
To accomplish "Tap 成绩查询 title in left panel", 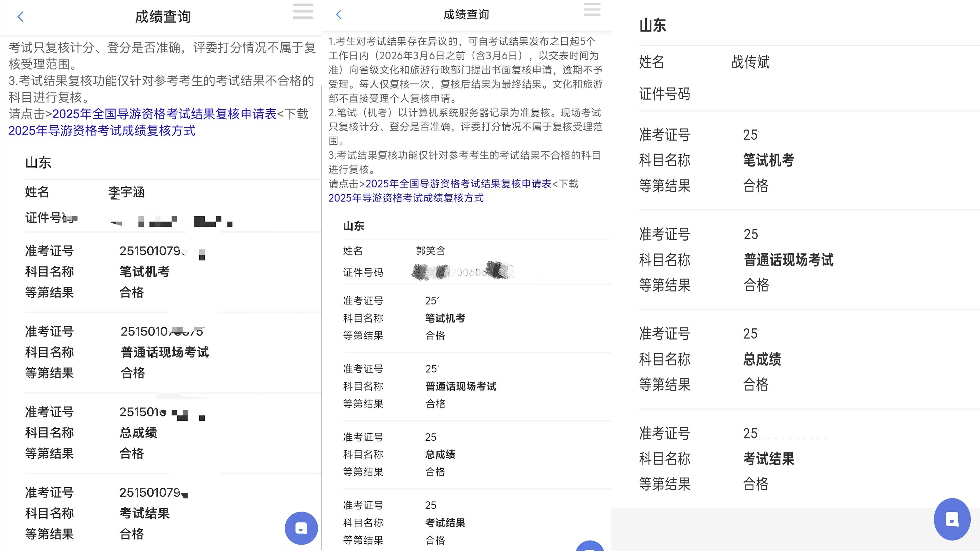I will [x=163, y=17].
